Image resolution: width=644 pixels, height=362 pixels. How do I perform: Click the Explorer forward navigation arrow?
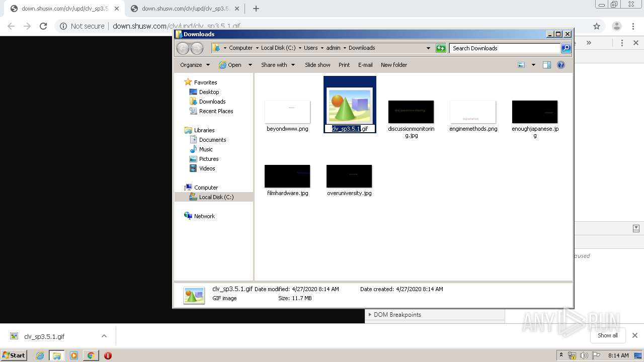pos(197,48)
